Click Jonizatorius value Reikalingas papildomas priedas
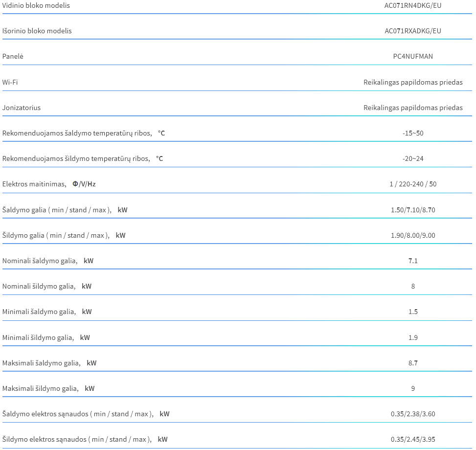 pos(413,108)
